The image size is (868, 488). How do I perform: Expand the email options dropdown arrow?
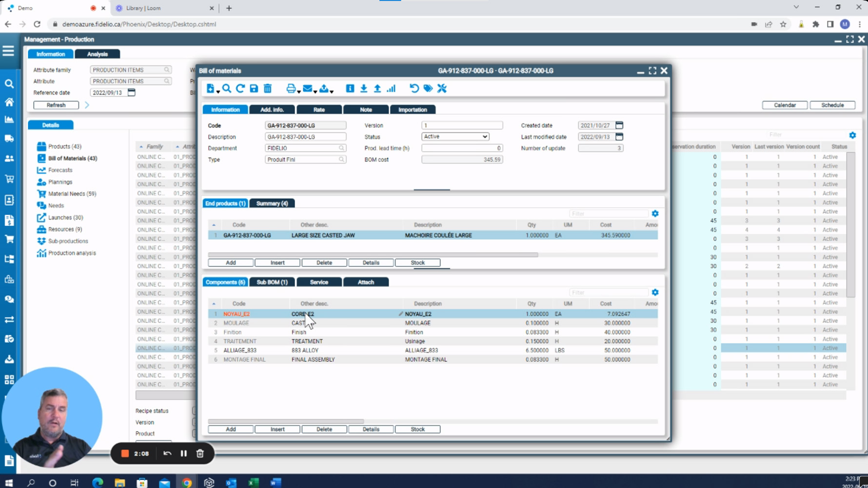click(315, 91)
